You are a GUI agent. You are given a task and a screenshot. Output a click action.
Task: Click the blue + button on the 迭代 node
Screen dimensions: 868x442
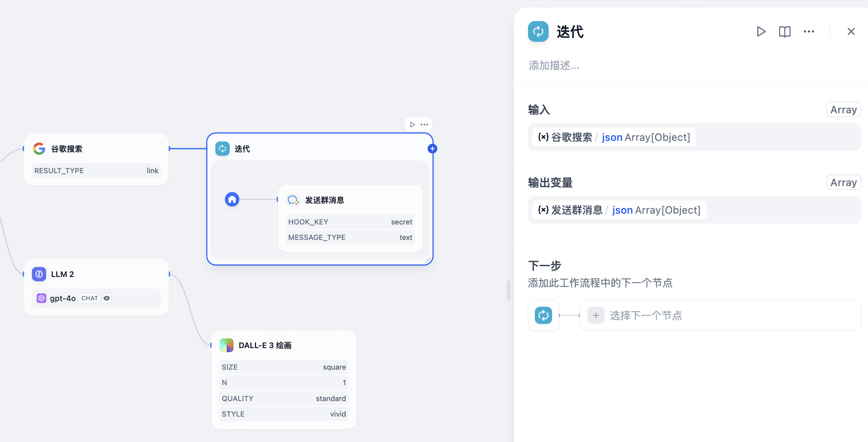[x=432, y=148]
